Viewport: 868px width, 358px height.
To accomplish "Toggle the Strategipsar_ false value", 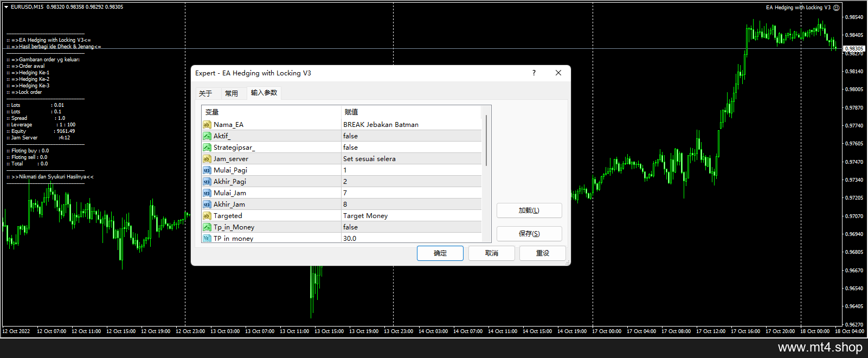I will tap(412, 148).
